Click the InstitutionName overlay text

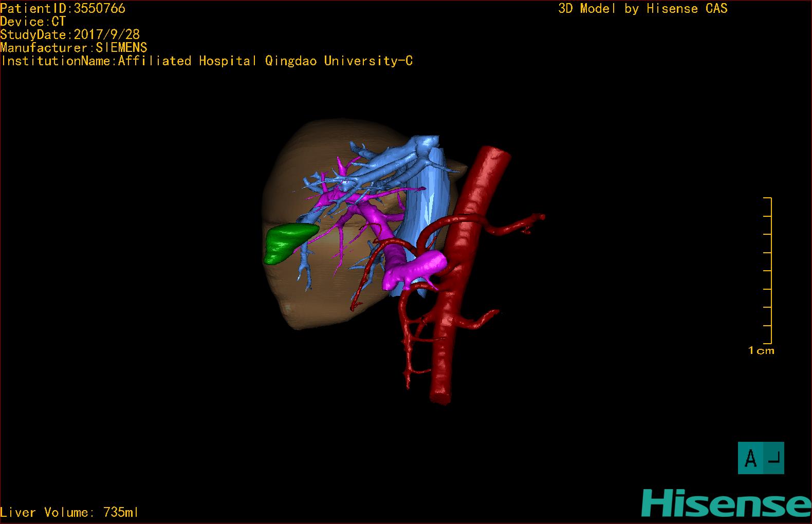point(207,61)
